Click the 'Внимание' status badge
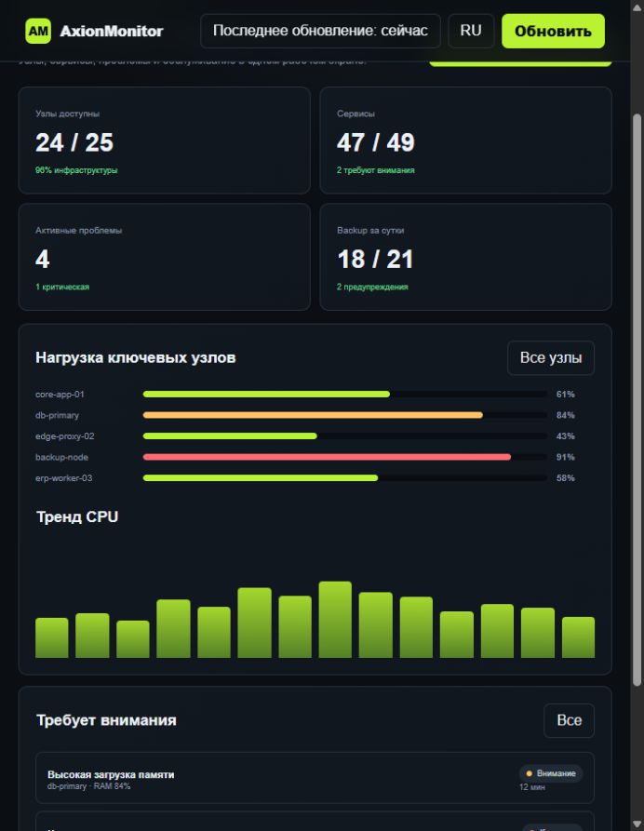The width and height of the screenshot is (644, 831). [551, 773]
